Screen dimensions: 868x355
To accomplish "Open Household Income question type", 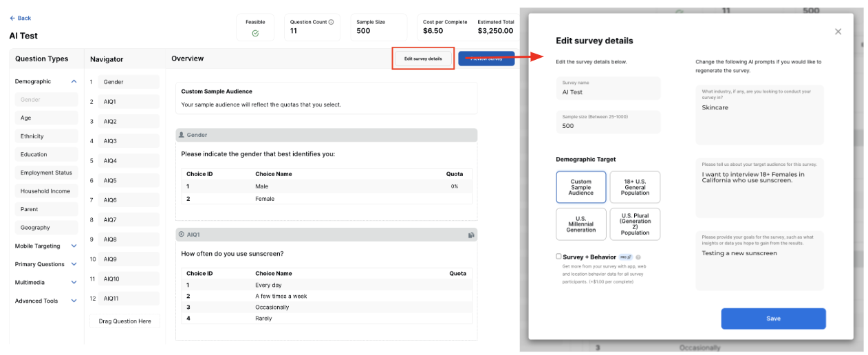I will [x=45, y=191].
